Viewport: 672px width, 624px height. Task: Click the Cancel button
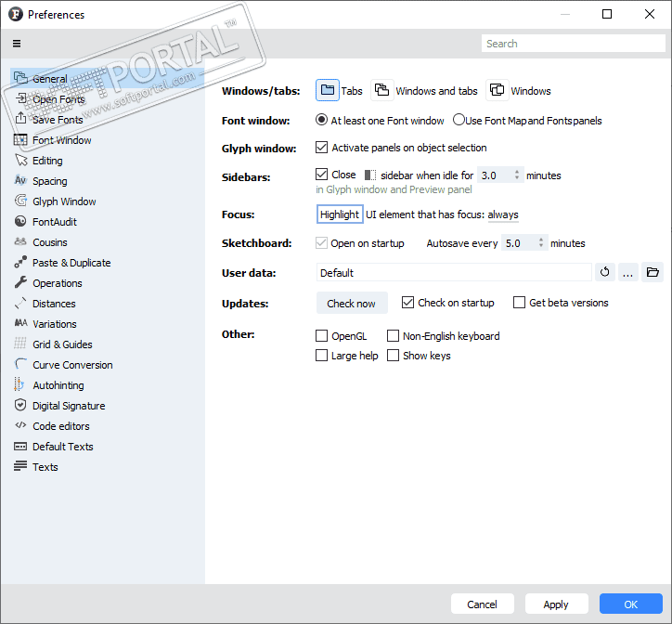[x=482, y=604]
